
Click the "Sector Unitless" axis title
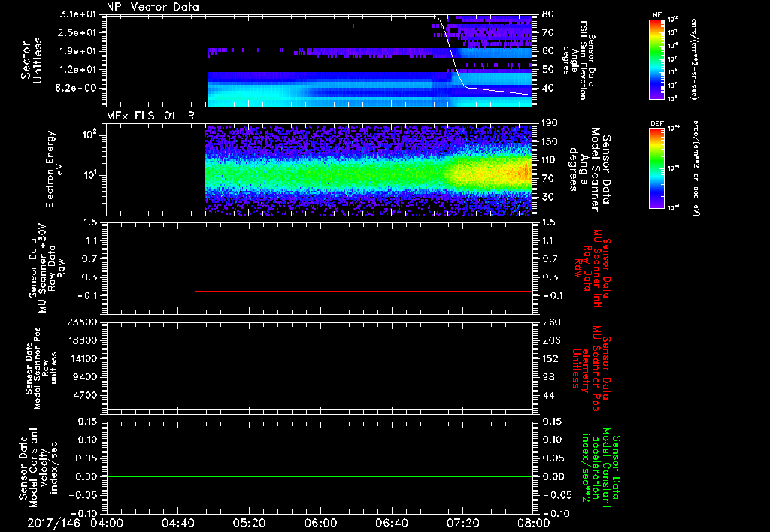(x=32, y=60)
